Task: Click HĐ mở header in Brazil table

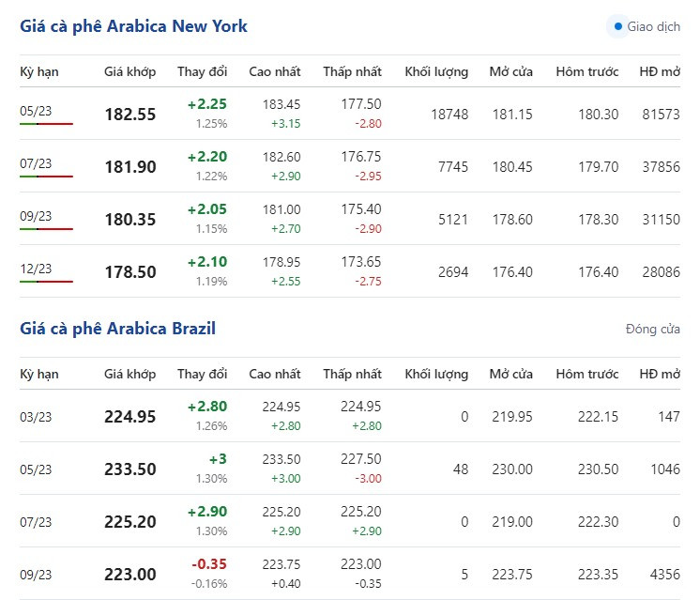Action: point(659,374)
